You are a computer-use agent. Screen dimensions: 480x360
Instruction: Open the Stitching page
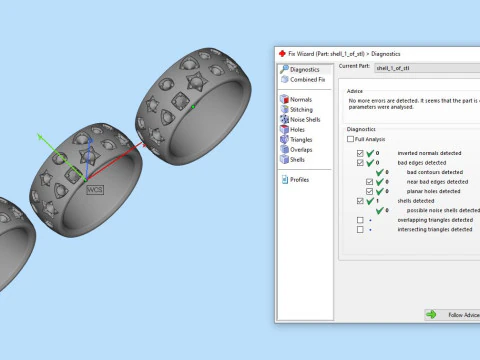[x=297, y=109]
